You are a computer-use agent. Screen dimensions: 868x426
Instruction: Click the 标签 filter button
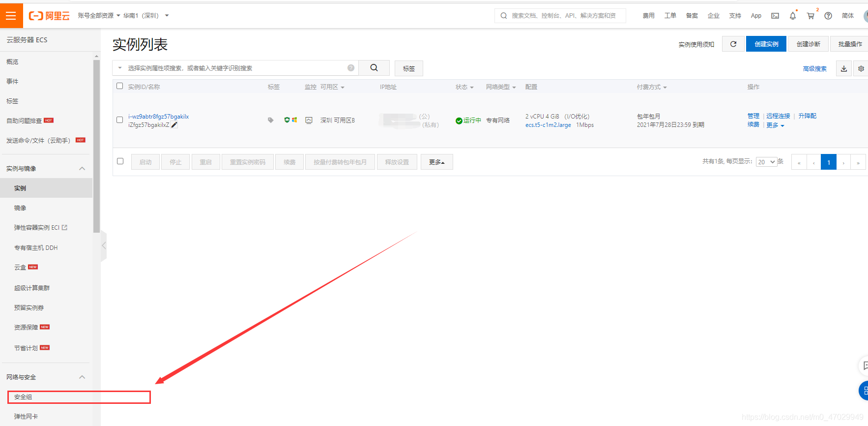coord(409,68)
